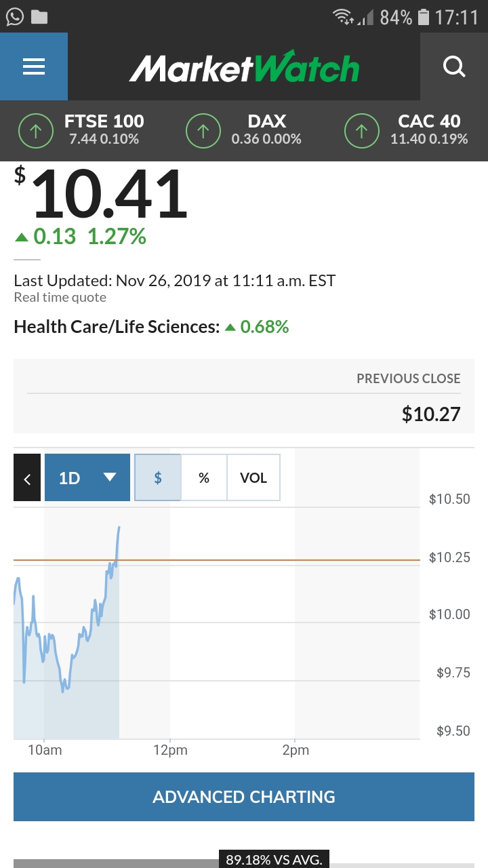Image resolution: width=488 pixels, height=868 pixels.
Task: Tap the volume vs average progress bar
Action: point(244,863)
